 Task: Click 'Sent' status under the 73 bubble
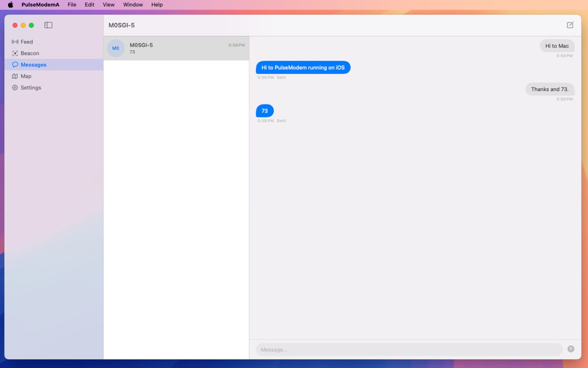click(281, 121)
